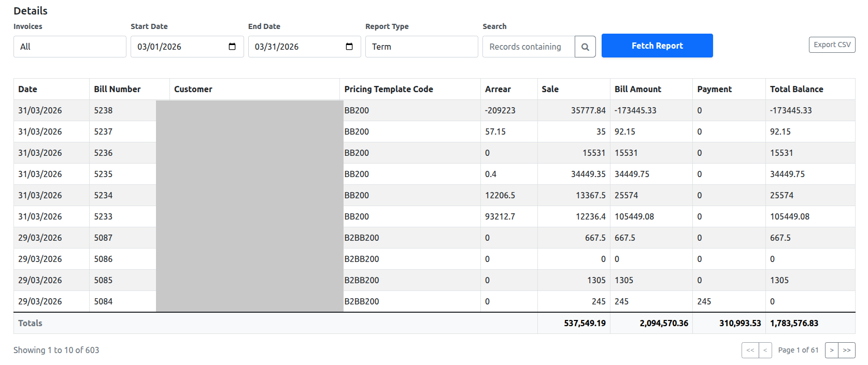Click arrear value 93212.7
This screenshot has width=868, height=365.
(500, 216)
